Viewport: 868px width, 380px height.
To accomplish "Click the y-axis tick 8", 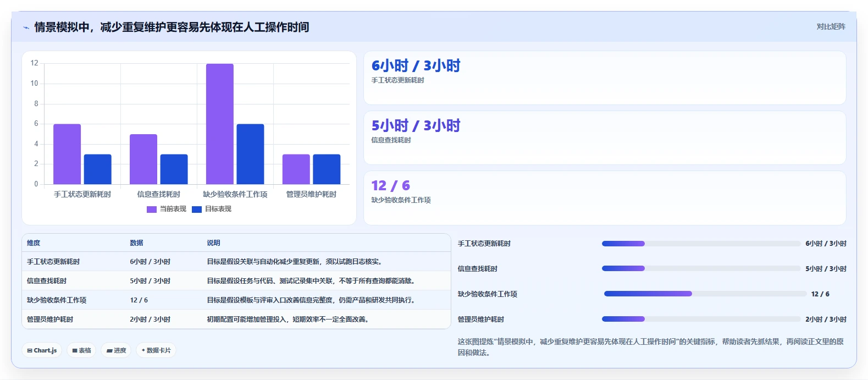I will [36, 104].
